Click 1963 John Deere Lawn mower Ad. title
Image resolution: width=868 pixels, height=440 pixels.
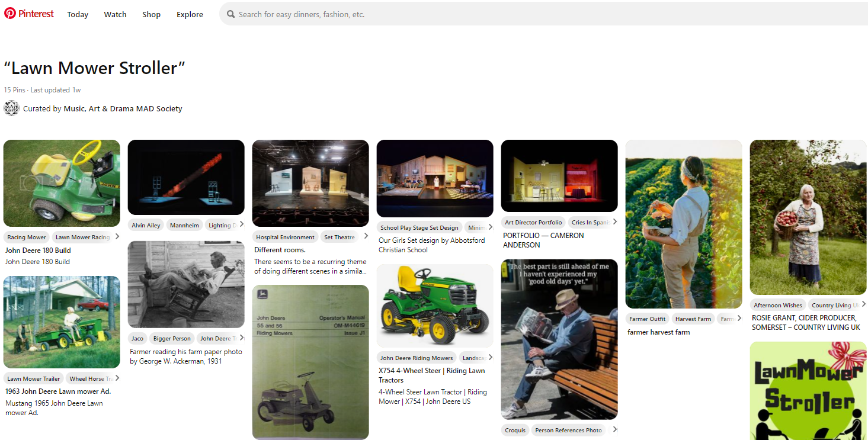[58, 391]
